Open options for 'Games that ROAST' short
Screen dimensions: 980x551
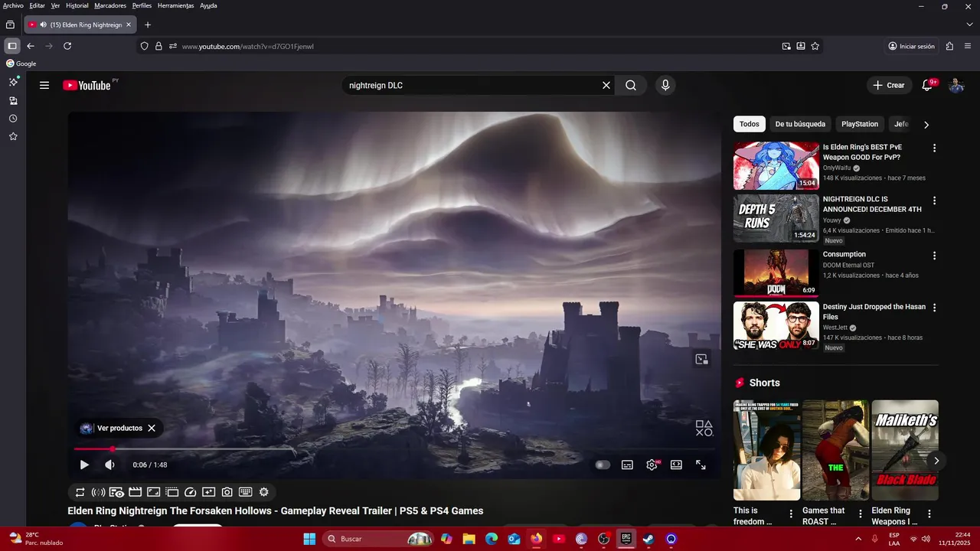coord(860,514)
